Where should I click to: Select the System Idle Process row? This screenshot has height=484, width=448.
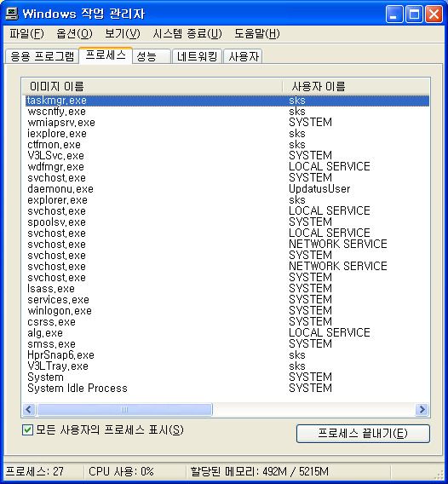[x=227, y=389]
